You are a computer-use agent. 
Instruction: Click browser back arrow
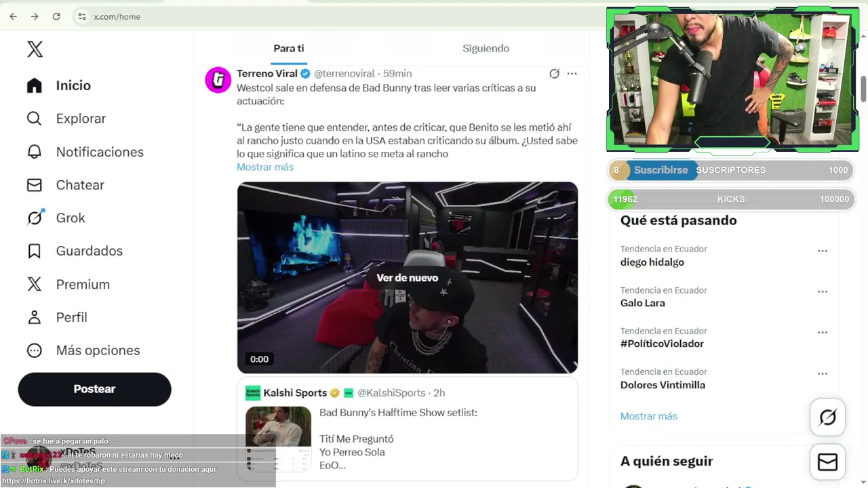click(14, 16)
